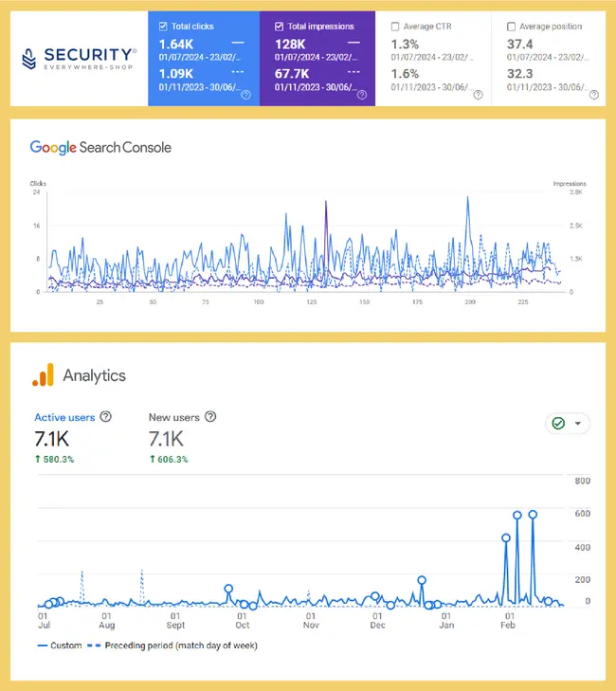
Task: Click the 1.64K total clicks value
Action: 176,44
